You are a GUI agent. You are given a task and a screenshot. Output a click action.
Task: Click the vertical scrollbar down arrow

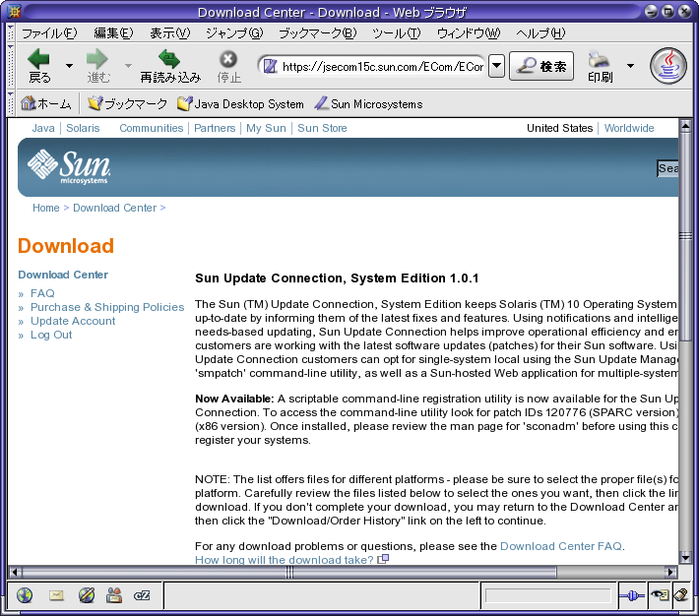[685, 557]
